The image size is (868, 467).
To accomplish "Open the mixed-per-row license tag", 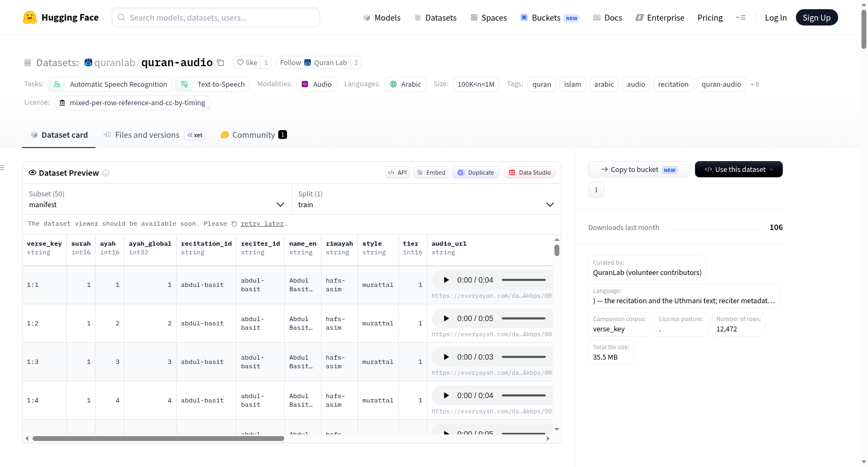I will (x=132, y=103).
